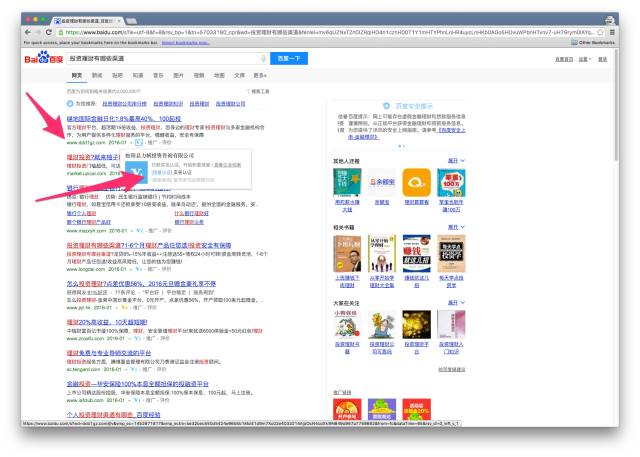Image resolution: width=640 pixels, height=457 pixels.
Task: Click the shield icon on the security notice
Action: tap(386, 106)
